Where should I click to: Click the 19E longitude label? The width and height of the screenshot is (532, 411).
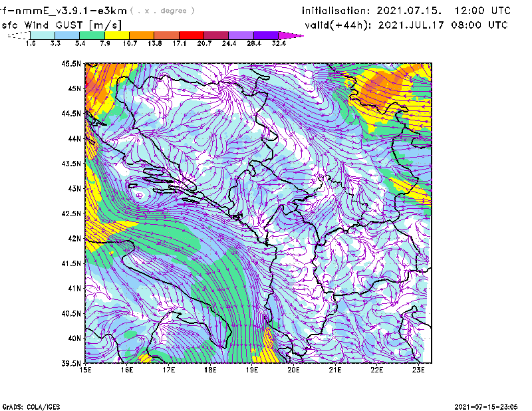252,370
